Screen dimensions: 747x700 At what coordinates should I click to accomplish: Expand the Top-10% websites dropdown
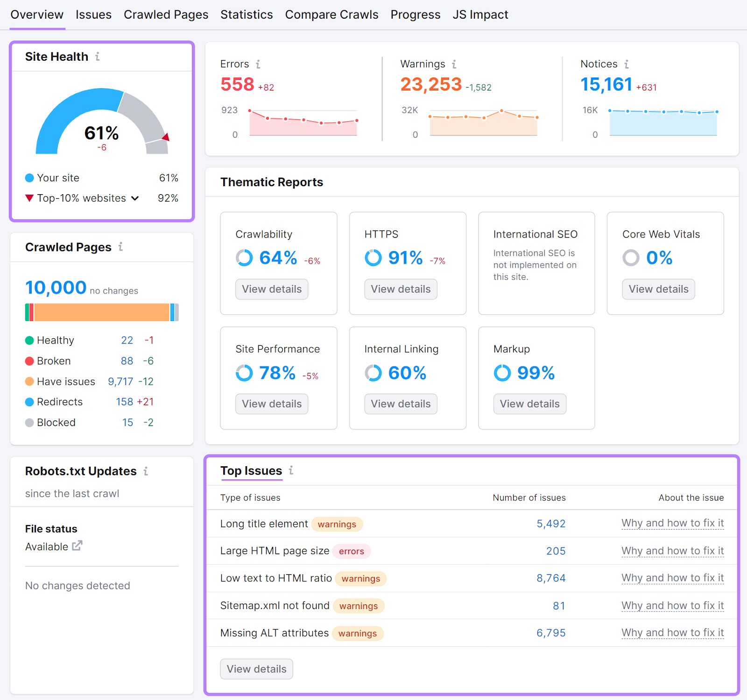[135, 198]
